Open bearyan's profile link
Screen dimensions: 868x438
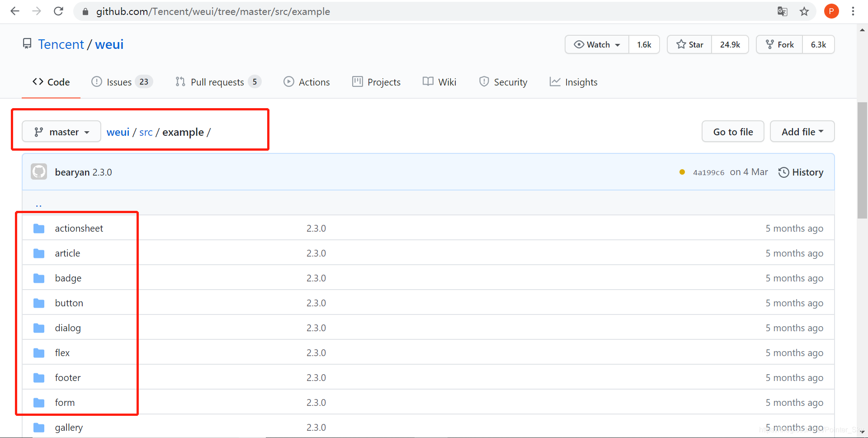coord(72,172)
